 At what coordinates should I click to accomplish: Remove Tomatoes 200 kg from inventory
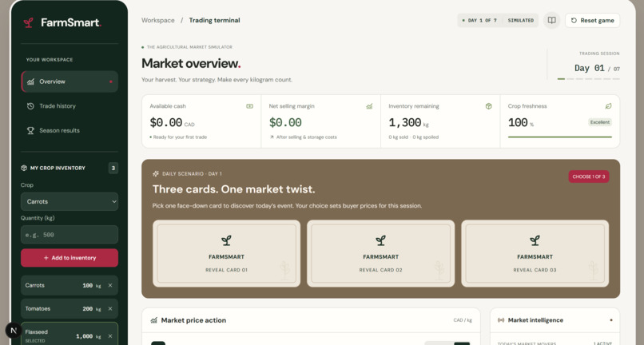coord(110,308)
